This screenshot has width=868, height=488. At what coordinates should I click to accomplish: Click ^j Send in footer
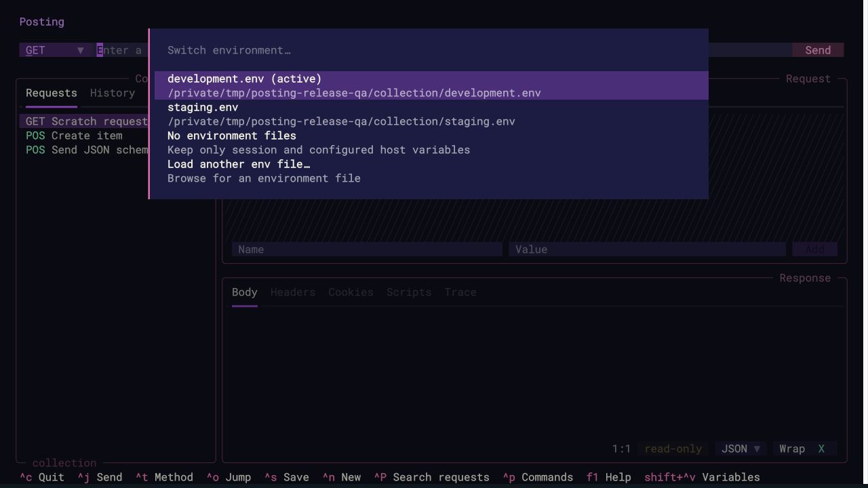click(x=100, y=477)
